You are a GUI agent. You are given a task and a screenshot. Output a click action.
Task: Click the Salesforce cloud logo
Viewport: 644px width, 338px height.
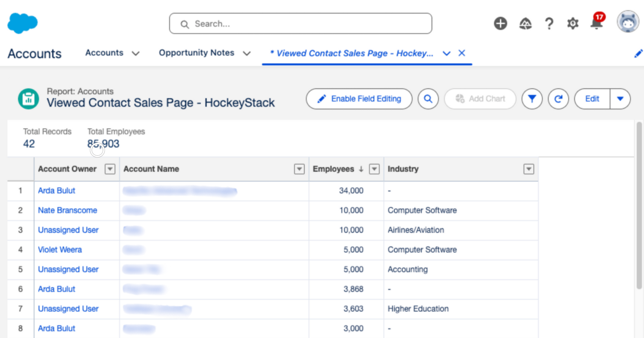pos(22,23)
